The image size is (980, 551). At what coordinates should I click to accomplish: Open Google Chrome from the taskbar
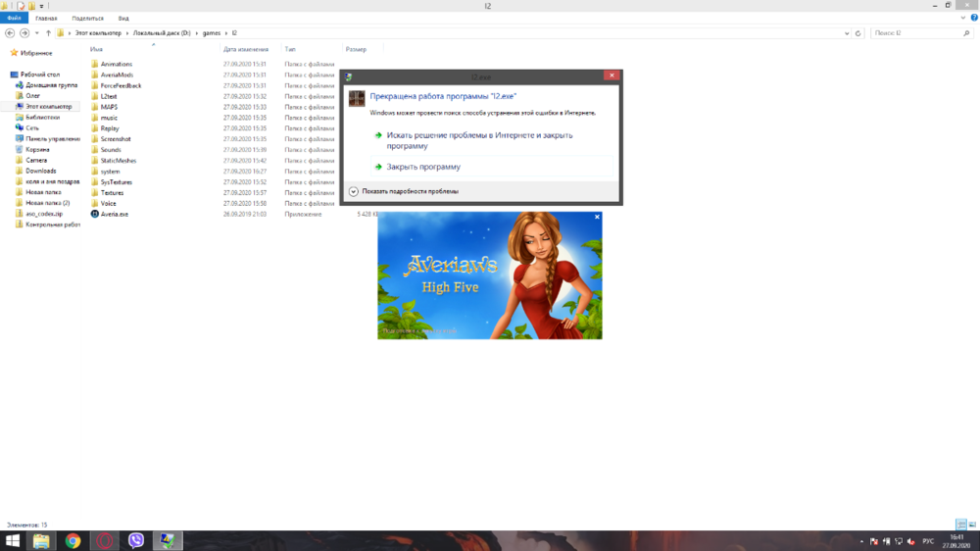[73, 540]
